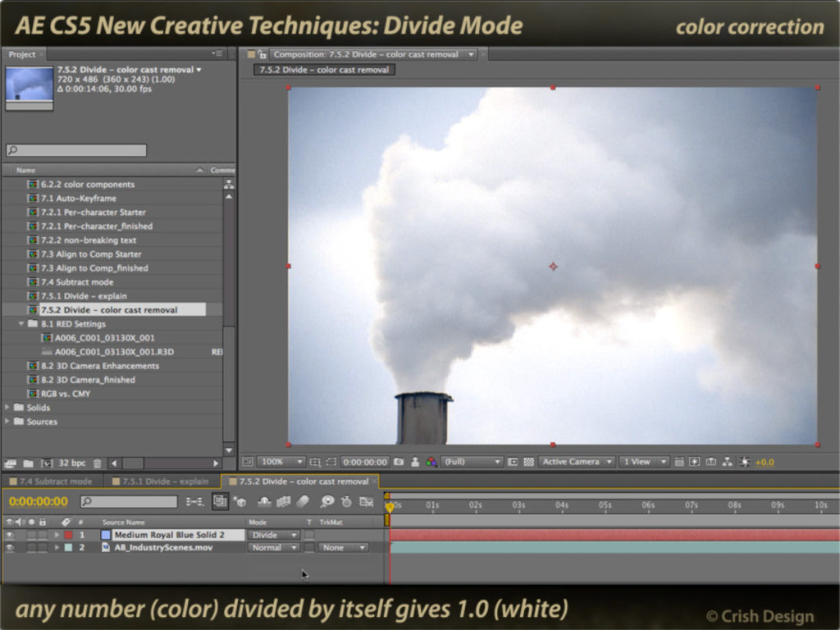The width and height of the screenshot is (840, 630).
Task: Open the Active Camera view dropdown
Action: coord(577,462)
